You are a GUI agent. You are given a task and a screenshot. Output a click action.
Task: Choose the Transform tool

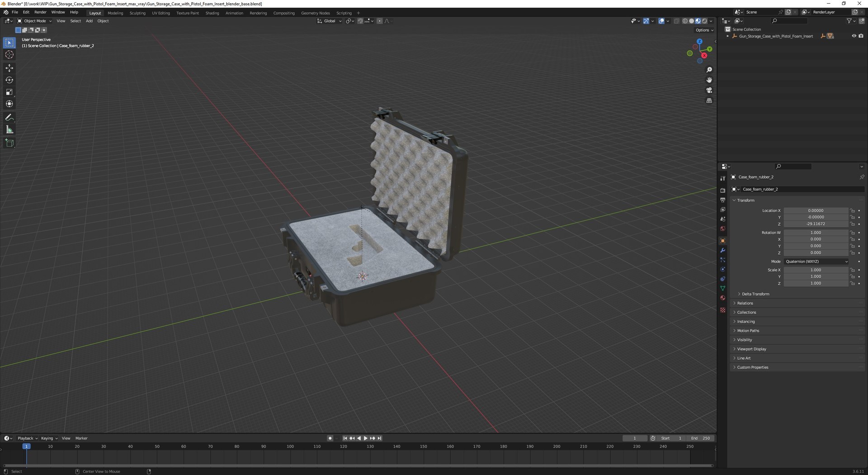coord(9,104)
